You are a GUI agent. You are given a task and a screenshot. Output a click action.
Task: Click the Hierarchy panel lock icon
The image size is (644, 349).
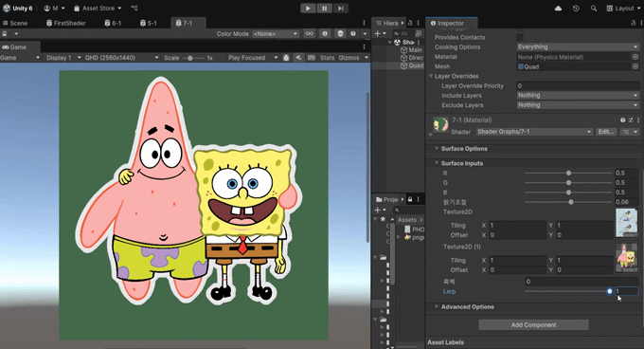click(410, 23)
